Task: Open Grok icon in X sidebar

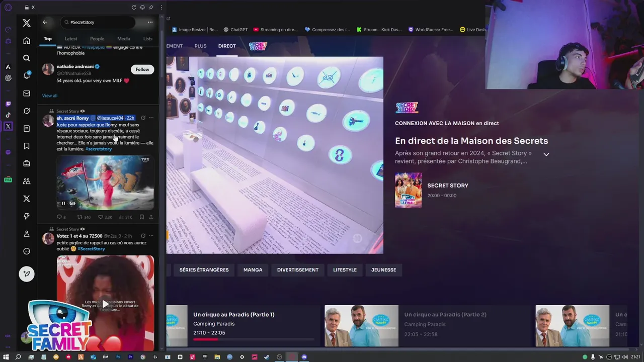Action: click(x=27, y=111)
